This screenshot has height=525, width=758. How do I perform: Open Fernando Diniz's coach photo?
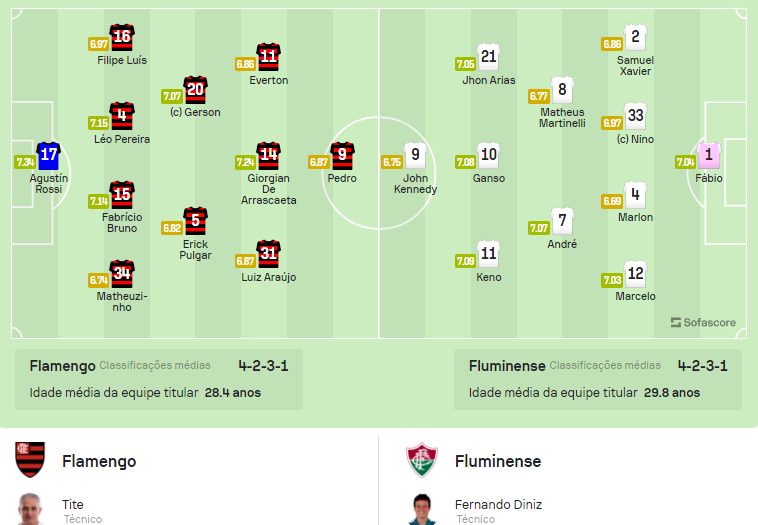click(x=422, y=509)
